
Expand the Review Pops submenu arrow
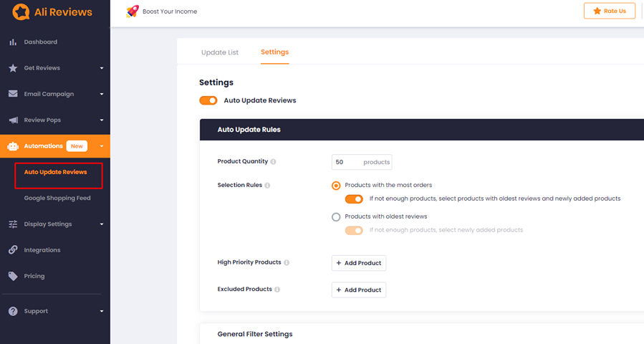[x=102, y=120]
